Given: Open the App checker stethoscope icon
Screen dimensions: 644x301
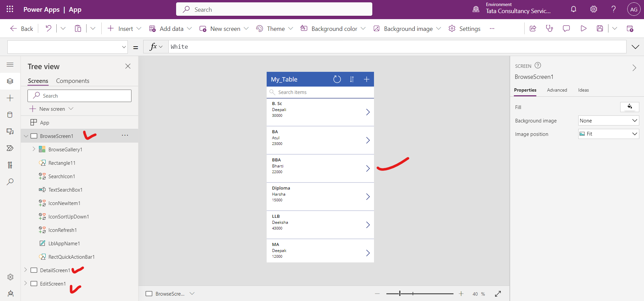Looking at the screenshot, I should click(549, 29).
